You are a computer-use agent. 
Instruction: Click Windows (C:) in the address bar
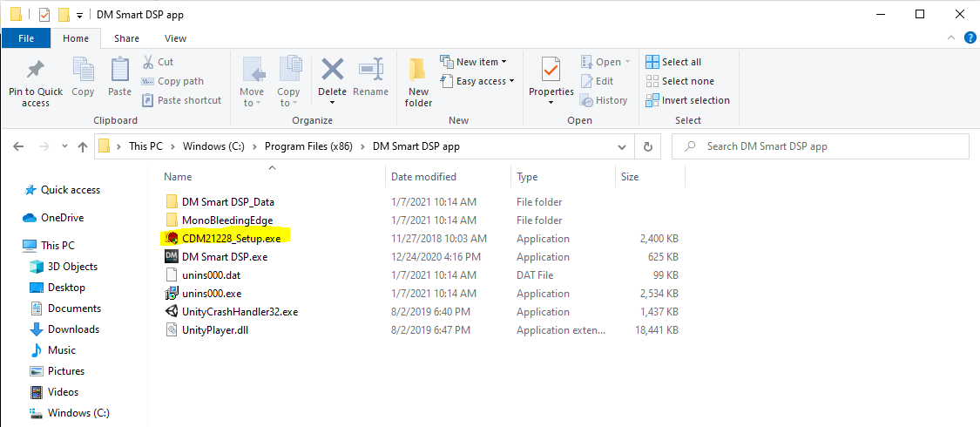click(215, 147)
